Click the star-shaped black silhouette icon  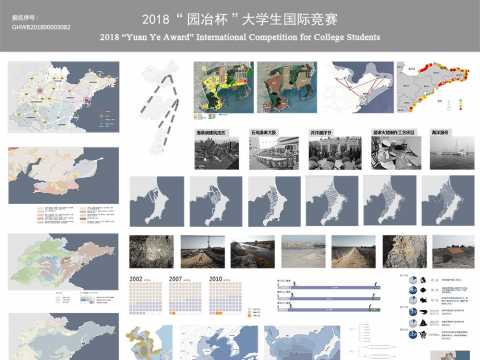(x=423, y=300)
